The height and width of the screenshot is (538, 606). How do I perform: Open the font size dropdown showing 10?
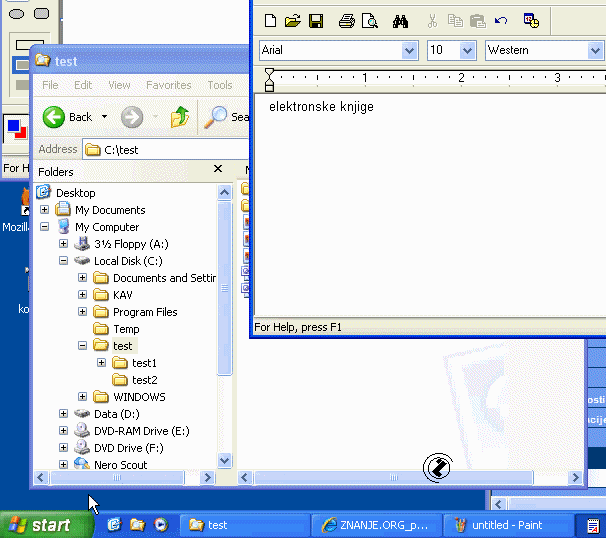click(467, 50)
